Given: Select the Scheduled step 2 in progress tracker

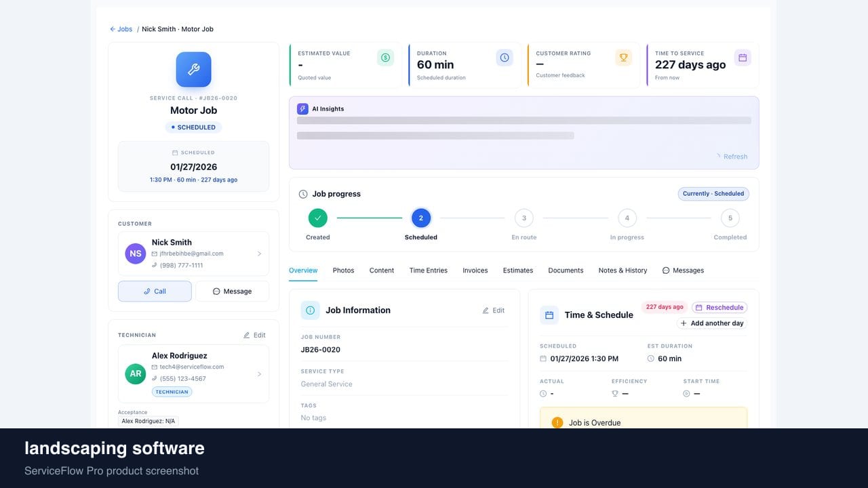Looking at the screenshot, I should pos(421,218).
